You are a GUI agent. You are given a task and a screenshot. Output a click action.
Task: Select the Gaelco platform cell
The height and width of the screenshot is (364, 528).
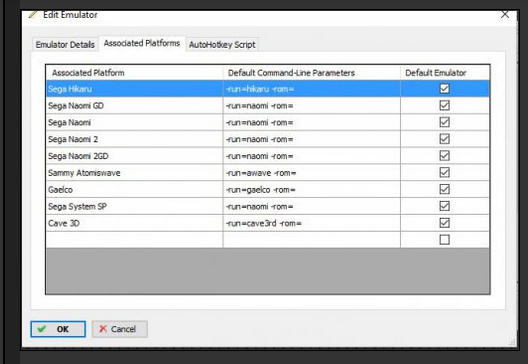click(x=134, y=190)
